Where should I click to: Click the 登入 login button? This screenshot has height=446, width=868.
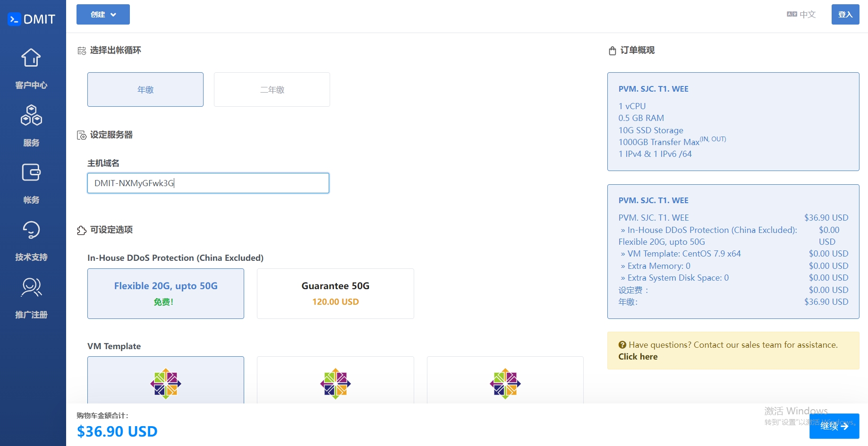click(845, 14)
